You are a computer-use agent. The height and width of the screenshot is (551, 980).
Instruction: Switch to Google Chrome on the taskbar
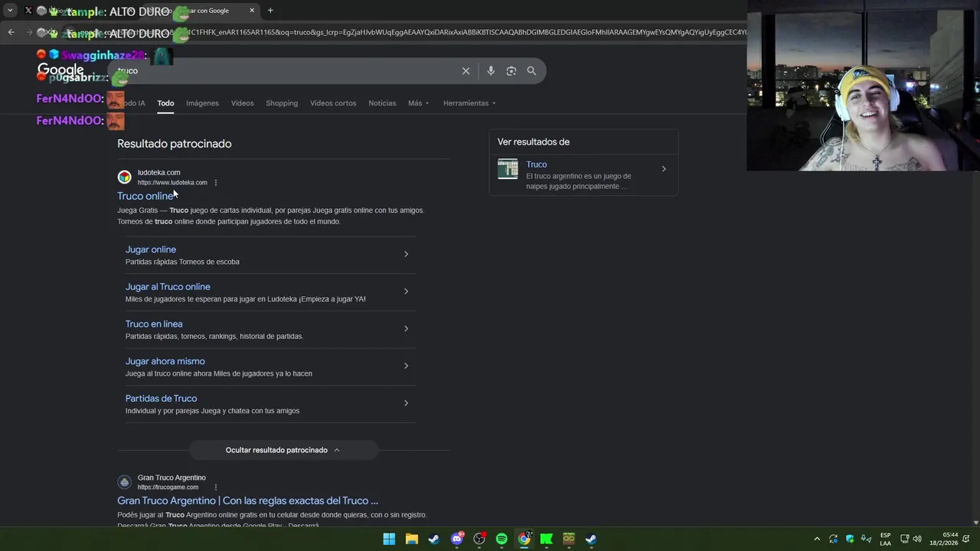524,539
